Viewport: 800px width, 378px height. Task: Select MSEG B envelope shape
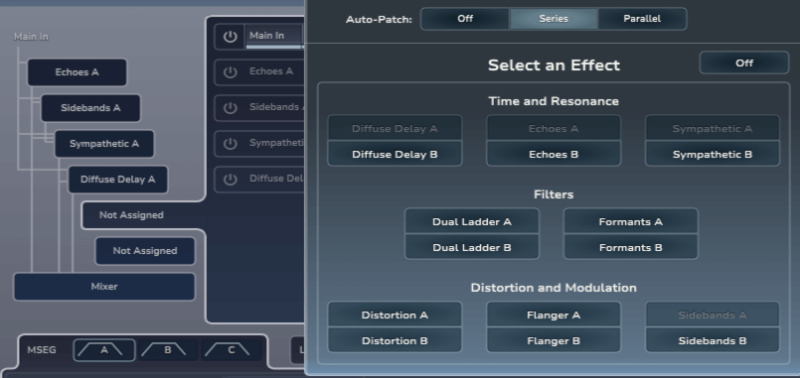click(167, 350)
